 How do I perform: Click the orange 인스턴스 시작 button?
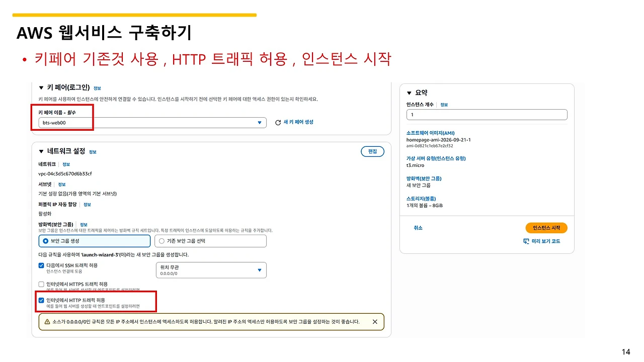coord(546,228)
